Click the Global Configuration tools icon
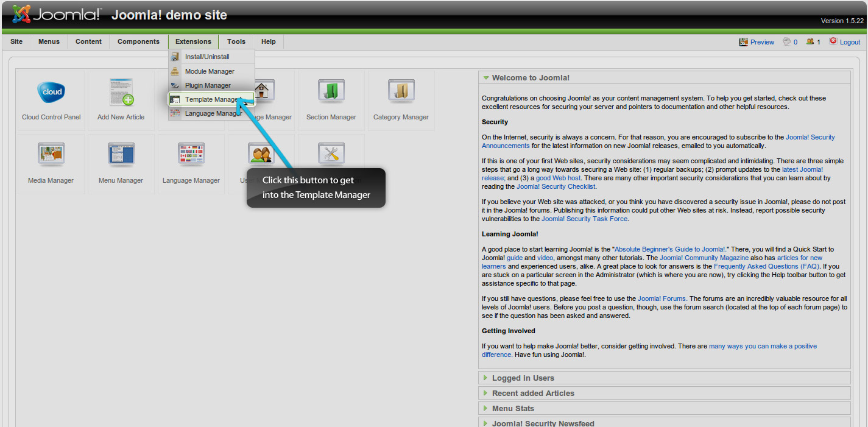Viewport: 868px width, 427px height. pos(331,155)
